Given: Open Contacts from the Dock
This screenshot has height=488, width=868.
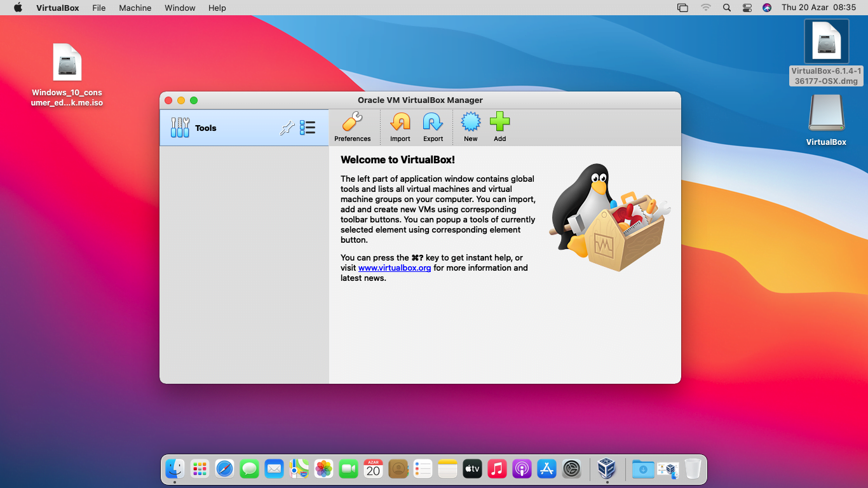Looking at the screenshot, I should point(398,469).
